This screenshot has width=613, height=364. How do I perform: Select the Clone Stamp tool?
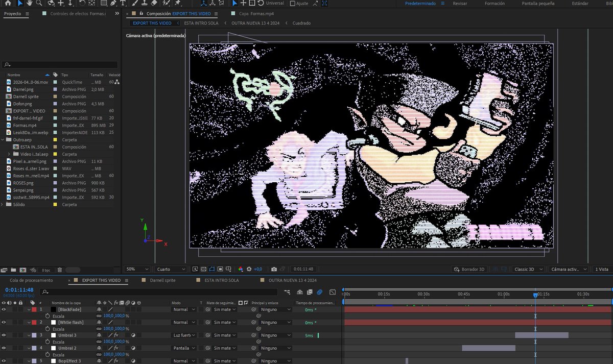click(145, 3)
